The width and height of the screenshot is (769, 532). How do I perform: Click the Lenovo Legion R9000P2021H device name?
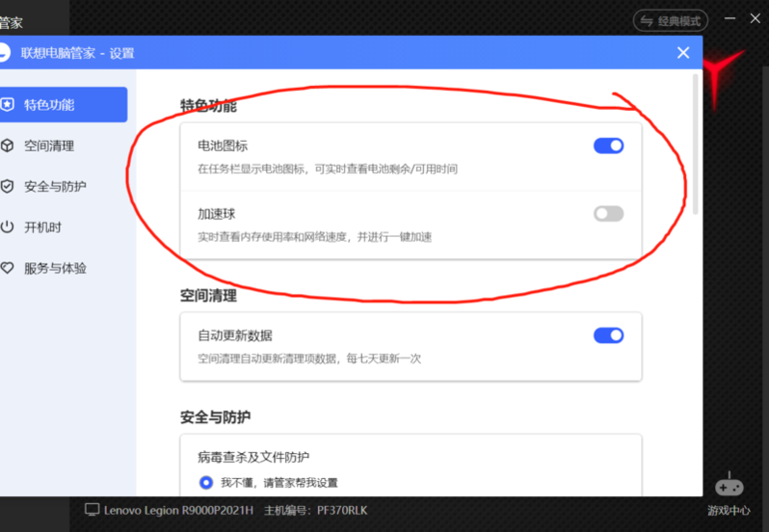pyautogui.click(x=178, y=509)
